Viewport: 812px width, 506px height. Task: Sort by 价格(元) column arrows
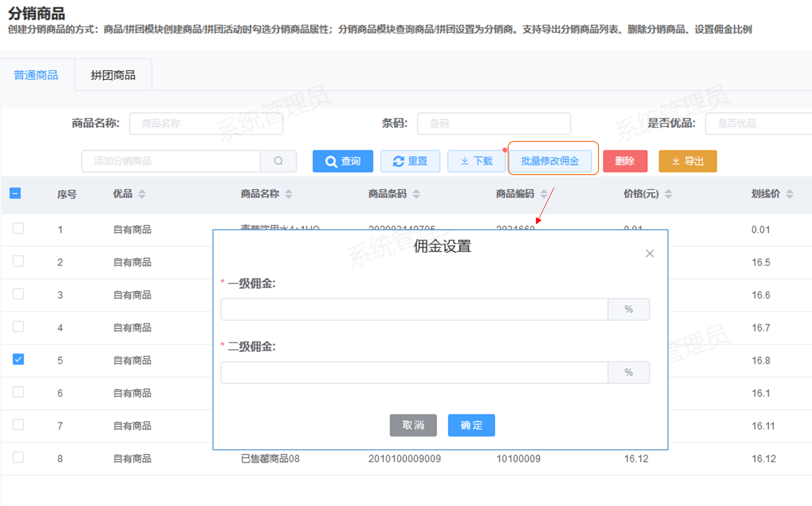pos(668,194)
